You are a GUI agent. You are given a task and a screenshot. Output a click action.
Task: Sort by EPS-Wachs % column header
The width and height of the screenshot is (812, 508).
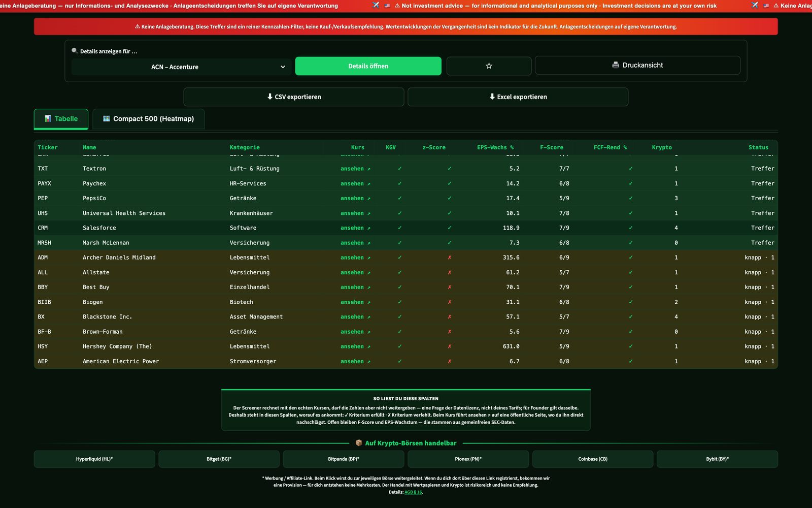tap(495, 147)
